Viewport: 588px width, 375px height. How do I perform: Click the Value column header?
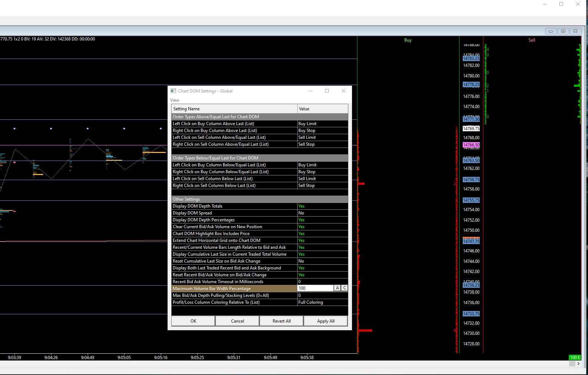tap(323, 109)
